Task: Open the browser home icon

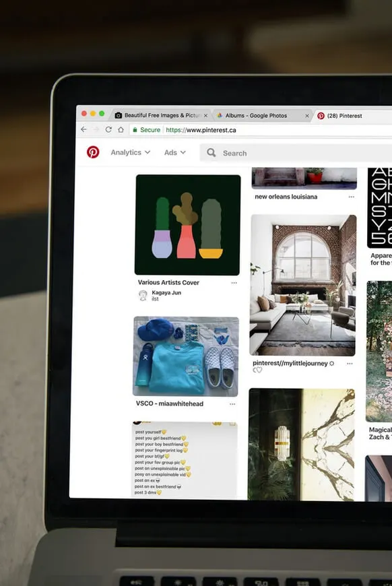Action: pyautogui.click(x=121, y=130)
